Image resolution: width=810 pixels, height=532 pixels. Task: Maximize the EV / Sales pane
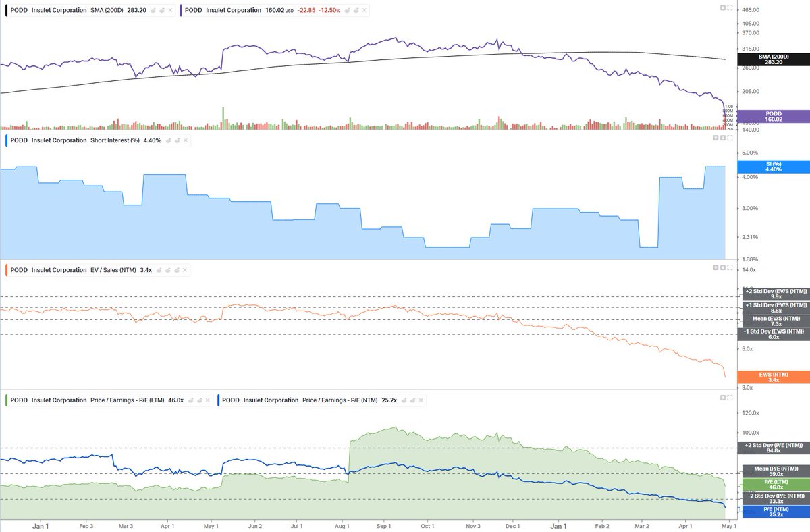(730, 267)
